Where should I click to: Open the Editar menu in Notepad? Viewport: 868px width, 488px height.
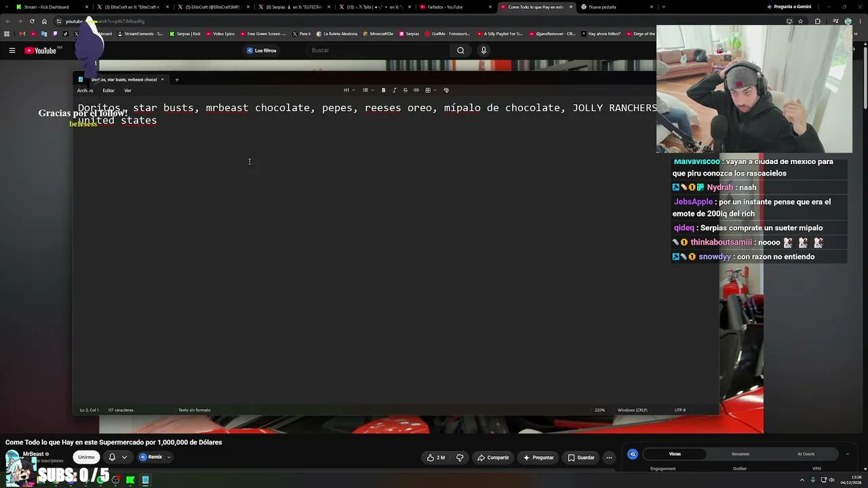108,90
